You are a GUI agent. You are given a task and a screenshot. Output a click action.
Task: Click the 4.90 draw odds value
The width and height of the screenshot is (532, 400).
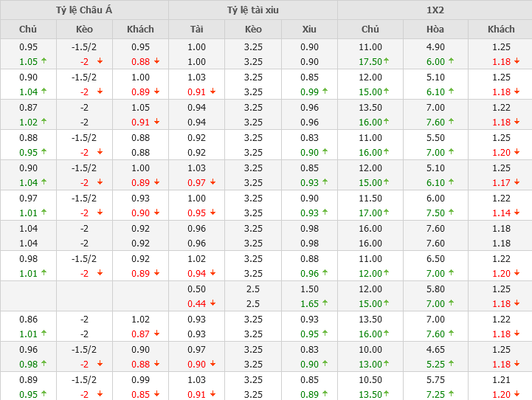point(435,46)
